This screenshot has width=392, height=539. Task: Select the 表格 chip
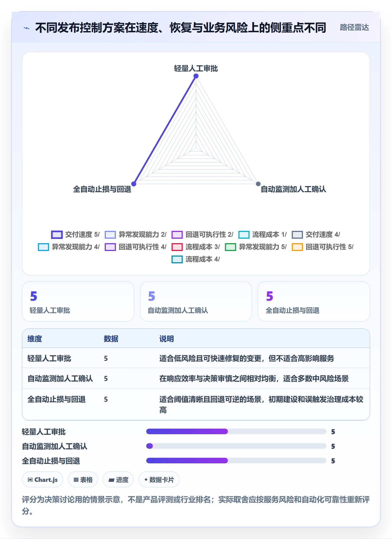coord(83,480)
